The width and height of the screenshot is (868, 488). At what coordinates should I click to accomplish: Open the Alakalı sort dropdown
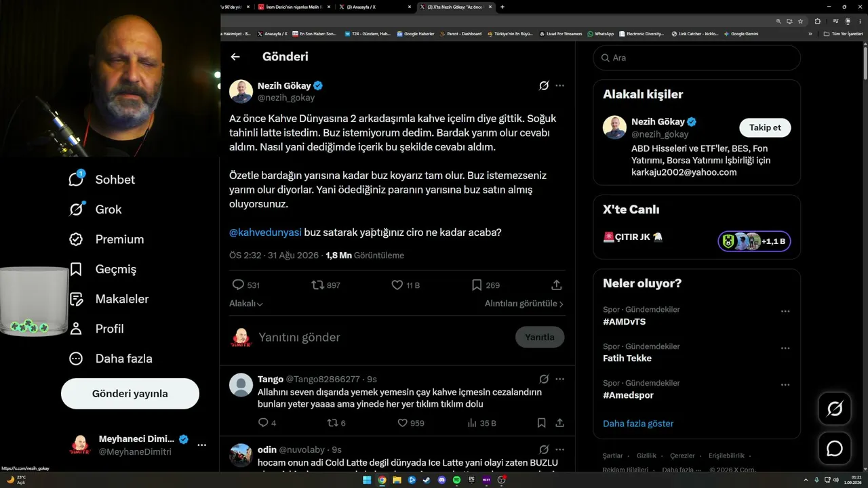click(x=246, y=304)
